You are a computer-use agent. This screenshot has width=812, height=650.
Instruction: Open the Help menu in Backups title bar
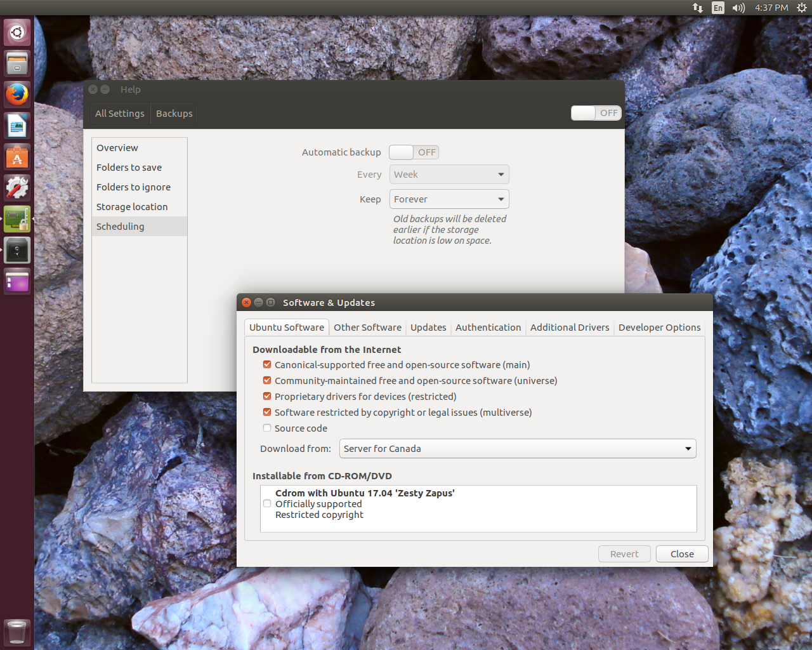click(x=131, y=90)
